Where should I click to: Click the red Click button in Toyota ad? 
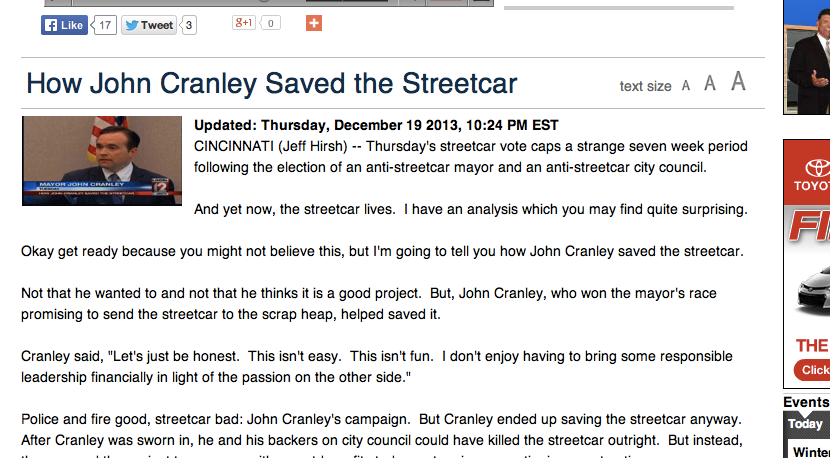tap(813, 370)
